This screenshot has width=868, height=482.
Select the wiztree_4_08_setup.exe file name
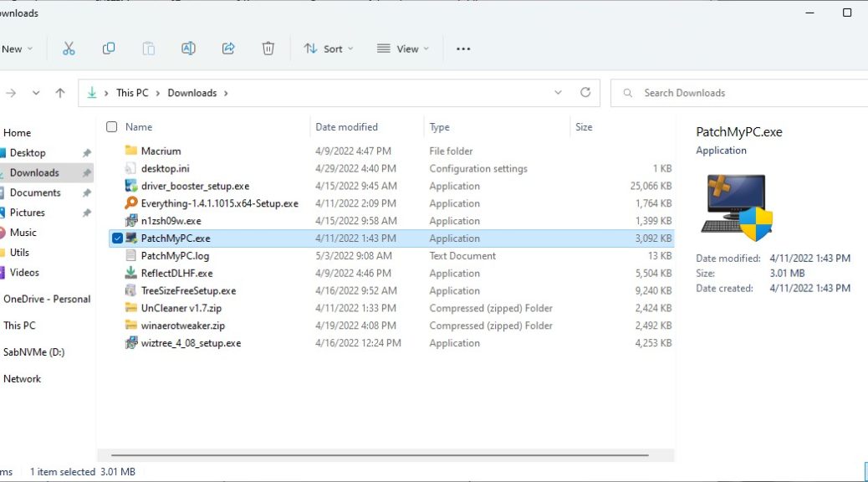point(191,343)
